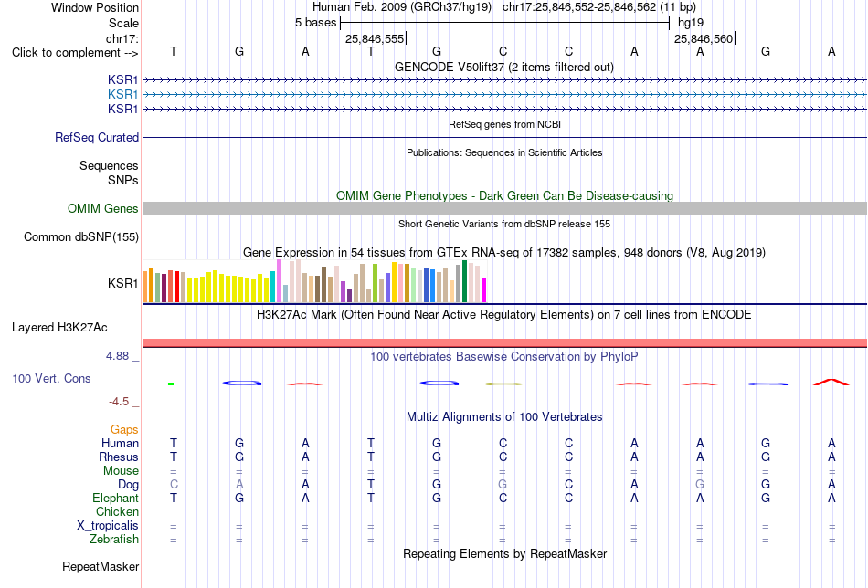Open the RefSeq Curated track label
Screen dimensions: 868x588
point(96,137)
